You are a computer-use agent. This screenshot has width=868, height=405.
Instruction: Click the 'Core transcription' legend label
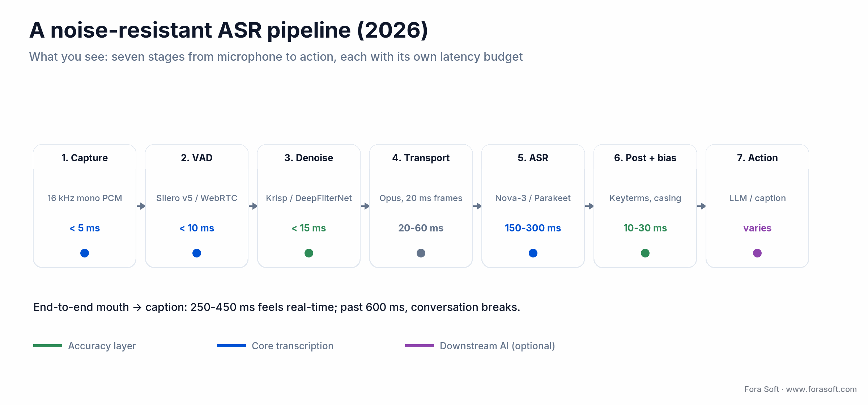[x=293, y=346]
